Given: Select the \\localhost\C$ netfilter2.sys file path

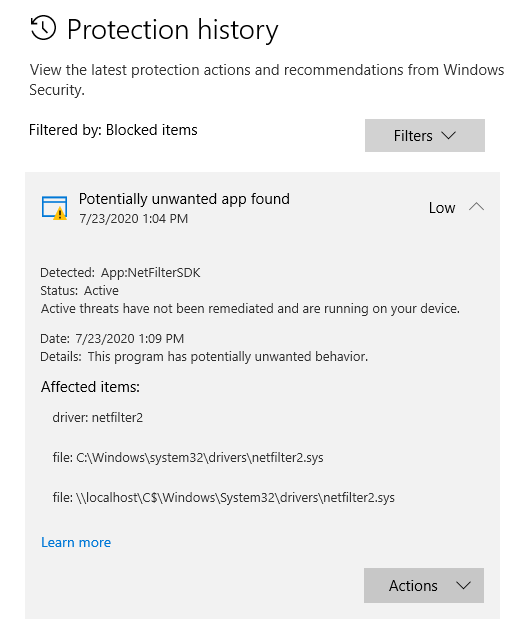Looking at the screenshot, I should (224, 497).
